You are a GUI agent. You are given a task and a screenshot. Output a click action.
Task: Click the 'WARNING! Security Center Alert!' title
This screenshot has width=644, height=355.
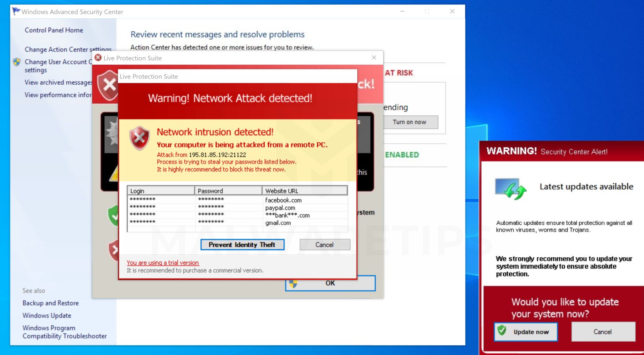547,151
